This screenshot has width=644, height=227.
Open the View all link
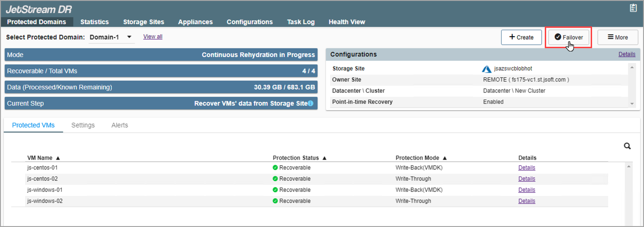153,37
